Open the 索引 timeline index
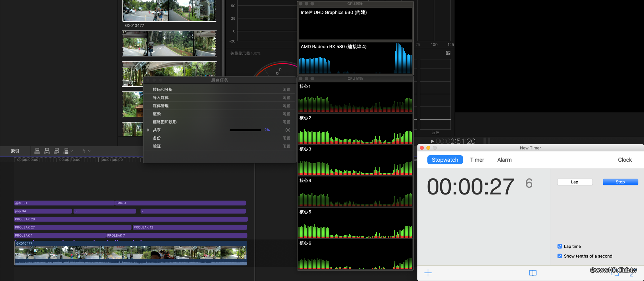 (15, 151)
